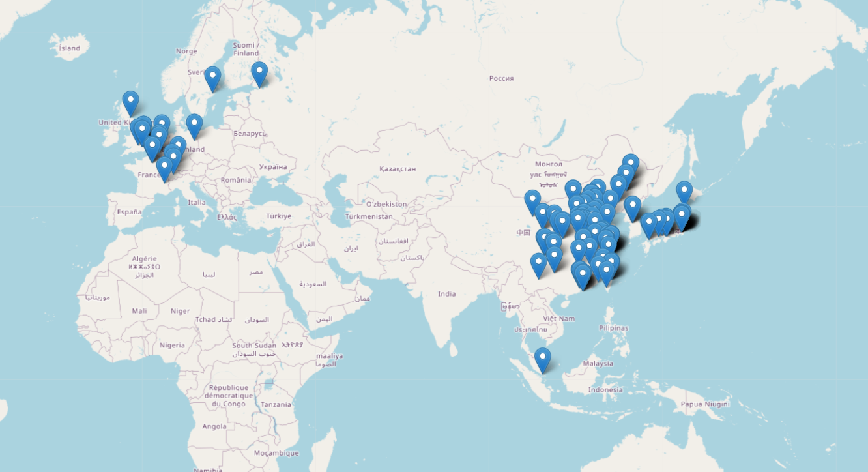The width and height of the screenshot is (868, 472).
Task: Click the Қазақстан country label
Action: [397, 169]
